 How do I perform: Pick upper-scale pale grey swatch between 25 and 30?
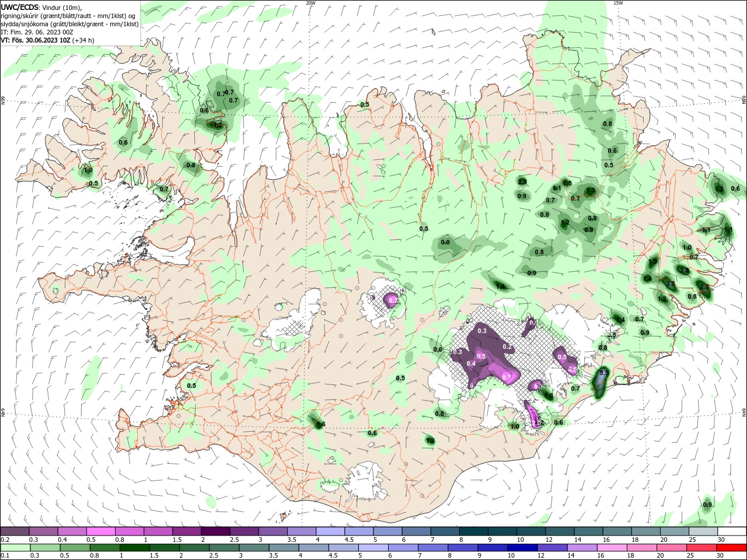[x=703, y=531]
